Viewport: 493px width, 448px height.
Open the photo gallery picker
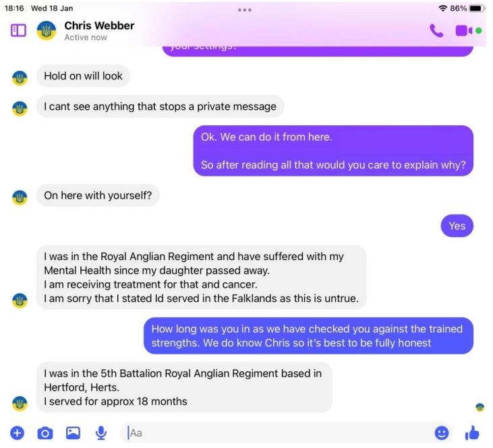[73, 433]
